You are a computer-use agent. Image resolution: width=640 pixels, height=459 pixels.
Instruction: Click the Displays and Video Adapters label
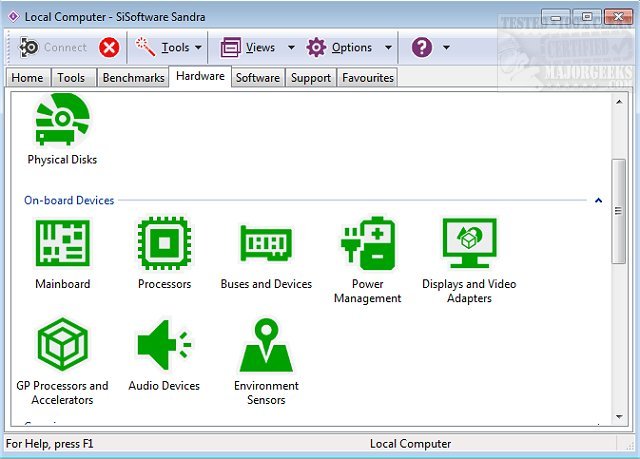(x=469, y=291)
